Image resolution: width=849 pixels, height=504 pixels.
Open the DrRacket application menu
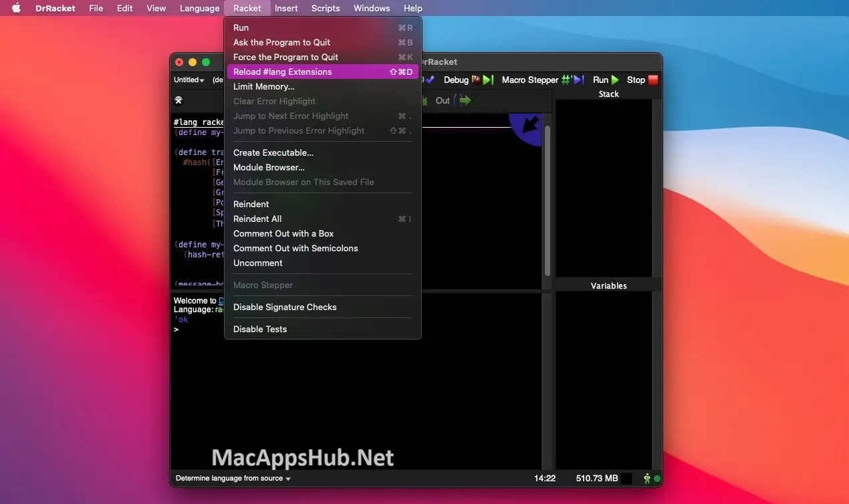tap(55, 8)
